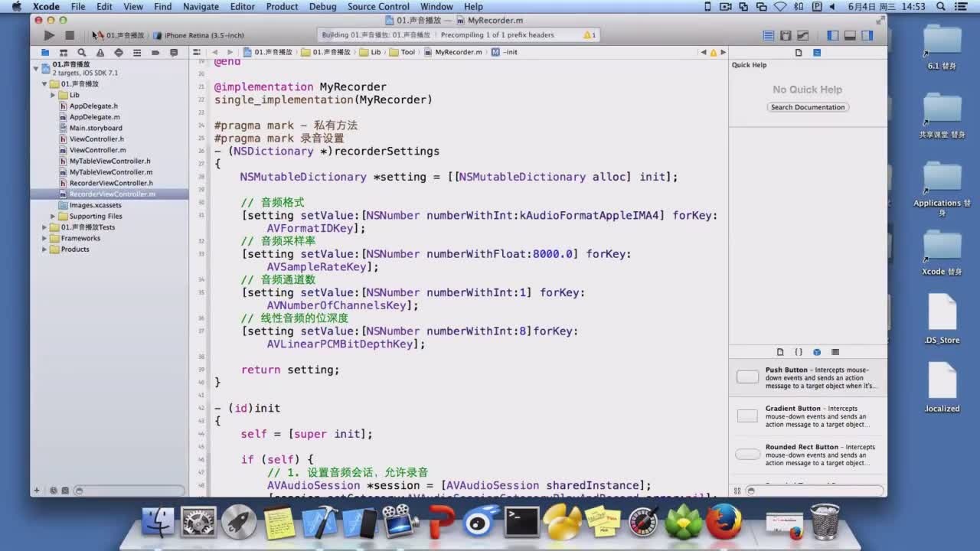Open the Test navigator tab
This screenshot has width=980, height=551.
click(x=119, y=53)
